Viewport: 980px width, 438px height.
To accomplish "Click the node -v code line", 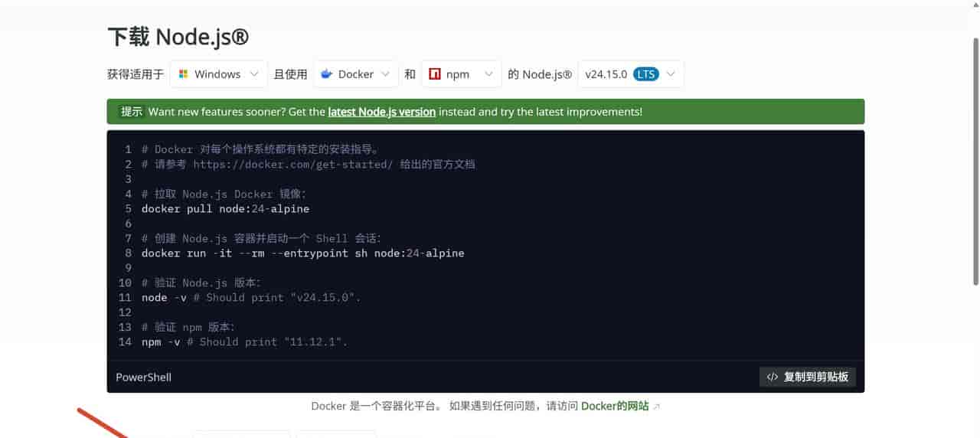I will pos(251,297).
